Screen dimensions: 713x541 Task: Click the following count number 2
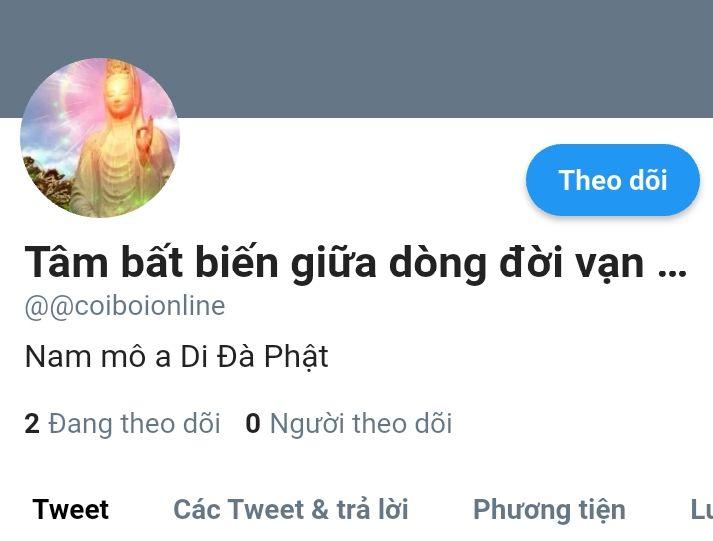pyautogui.click(x=32, y=424)
